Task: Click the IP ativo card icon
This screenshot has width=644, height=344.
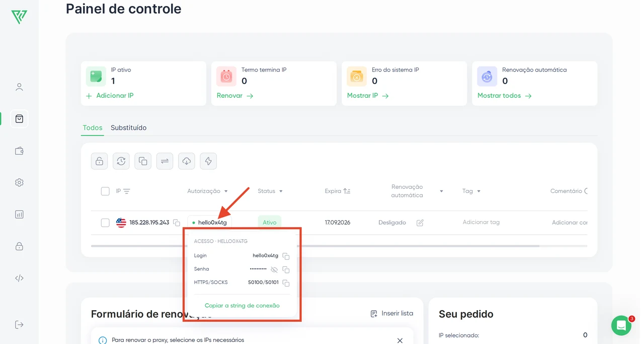Action: click(96, 77)
